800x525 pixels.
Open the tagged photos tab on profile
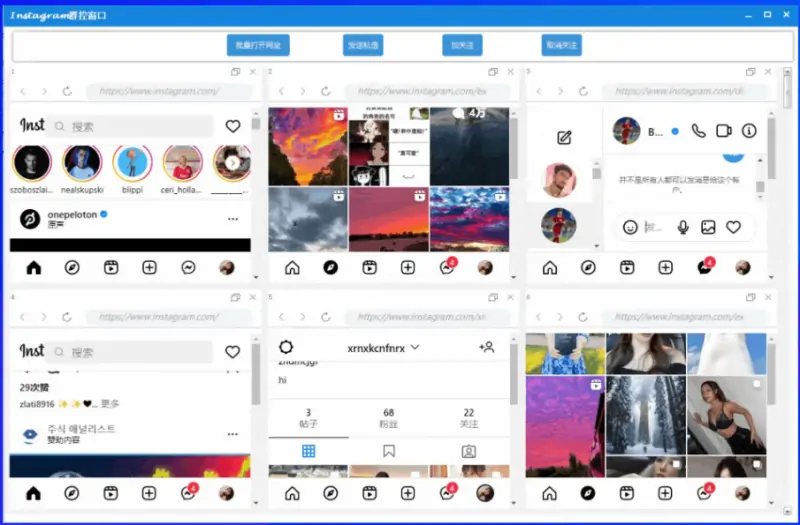(x=469, y=451)
